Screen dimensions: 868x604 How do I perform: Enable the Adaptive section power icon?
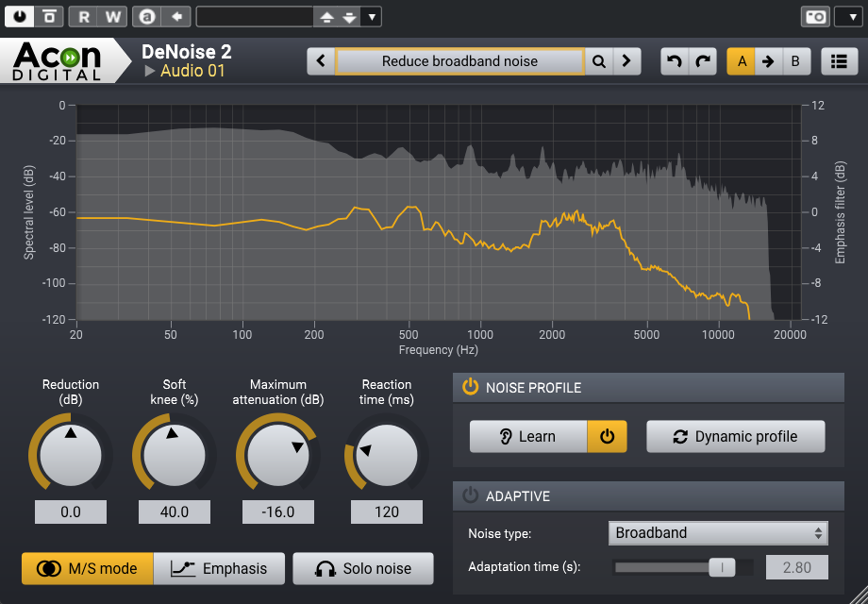[x=470, y=495]
